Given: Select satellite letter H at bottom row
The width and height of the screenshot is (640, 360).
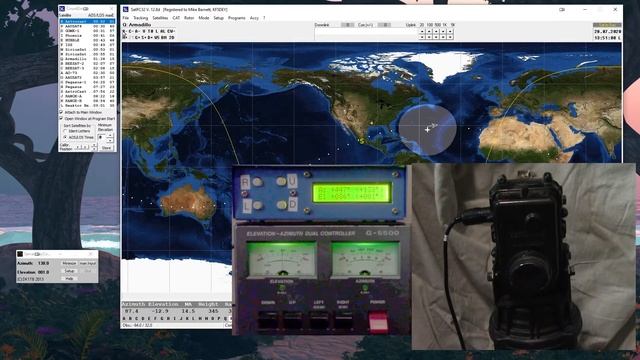Looking at the screenshot, I should [168, 318].
